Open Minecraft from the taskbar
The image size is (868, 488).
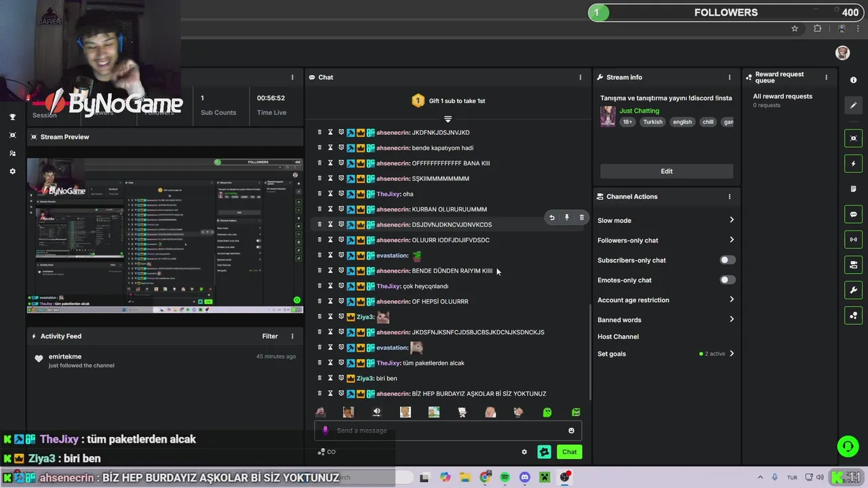[x=544, y=477]
